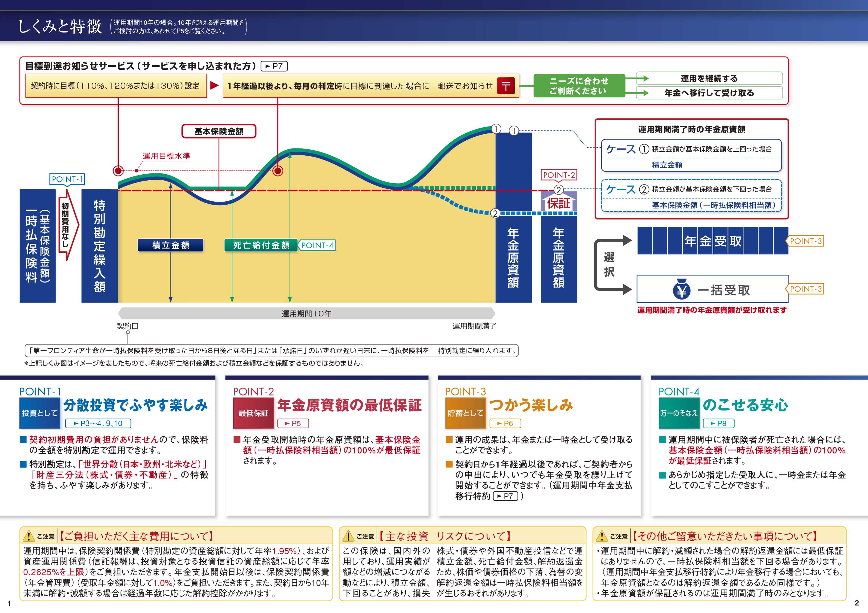Open the P8 page reference under のこせる安心
The image size is (868, 613).
[x=719, y=423]
